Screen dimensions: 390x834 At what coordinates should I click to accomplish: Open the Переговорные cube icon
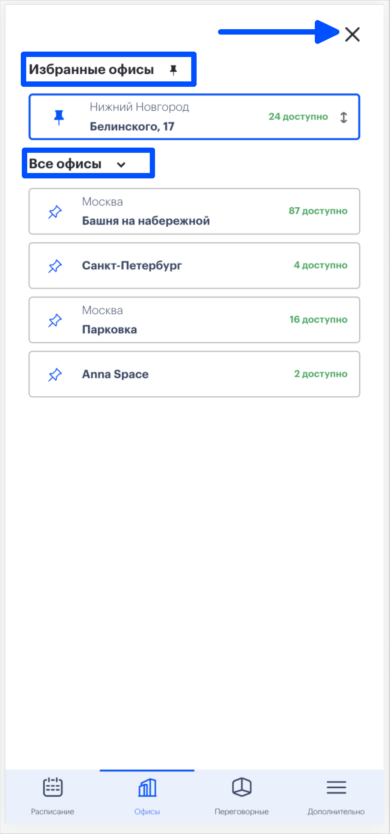(242, 787)
